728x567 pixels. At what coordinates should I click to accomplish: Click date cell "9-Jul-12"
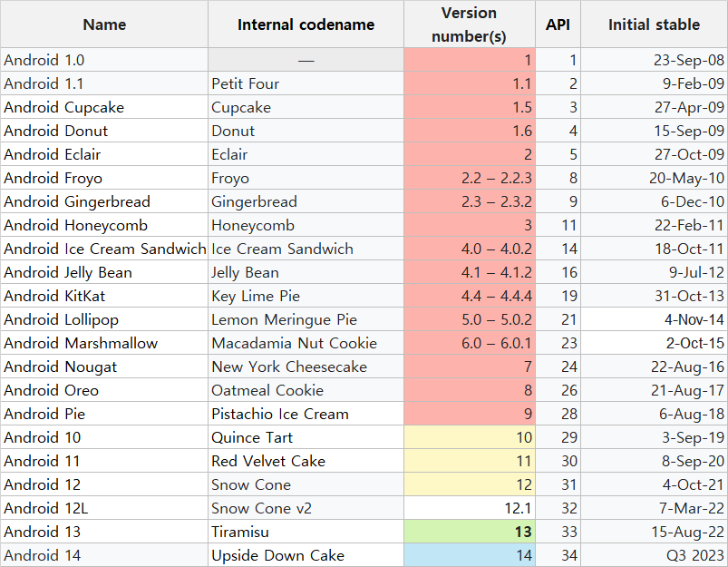pos(655,272)
